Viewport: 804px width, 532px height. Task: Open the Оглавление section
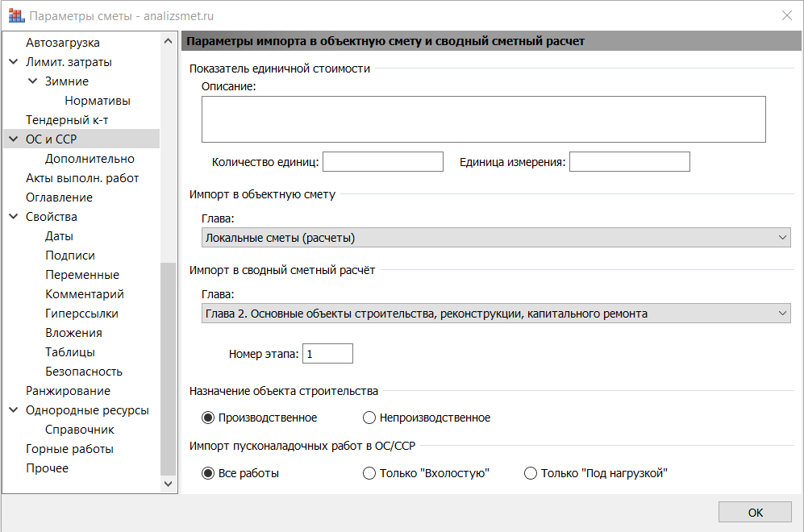coord(59,197)
